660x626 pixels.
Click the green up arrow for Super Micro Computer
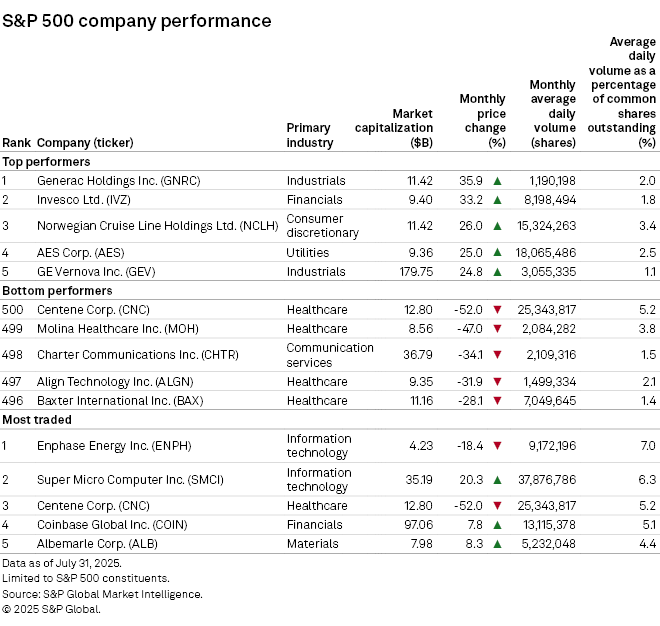[x=496, y=479]
